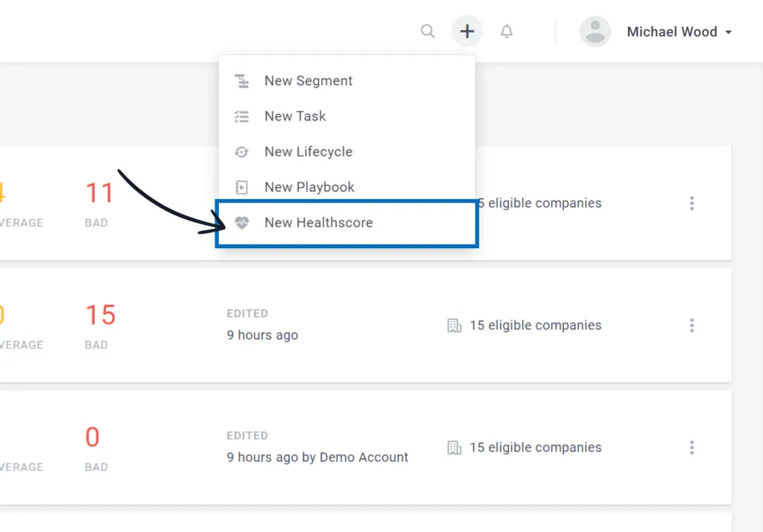This screenshot has width=763, height=532.
Task: Click the Michael Wood user name
Action: [x=672, y=32]
